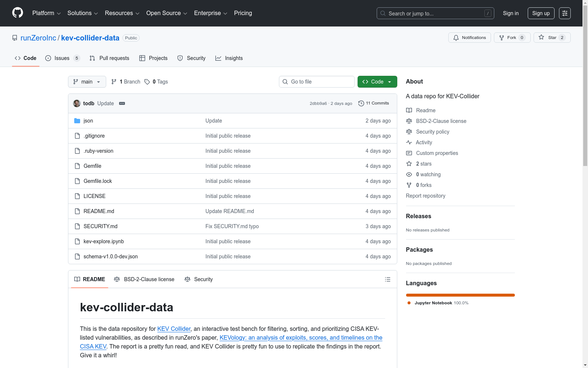This screenshot has height=368, width=588.
Task: Open the Gemfile.lock file
Action: (98, 181)
